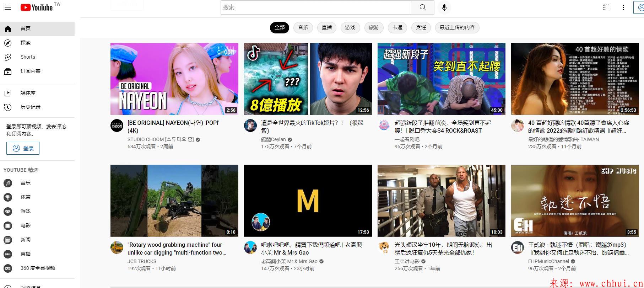Open the TikTok 短片 video title
The width and height of the screenshot is (644, 288).
click(x=312, y=127)
